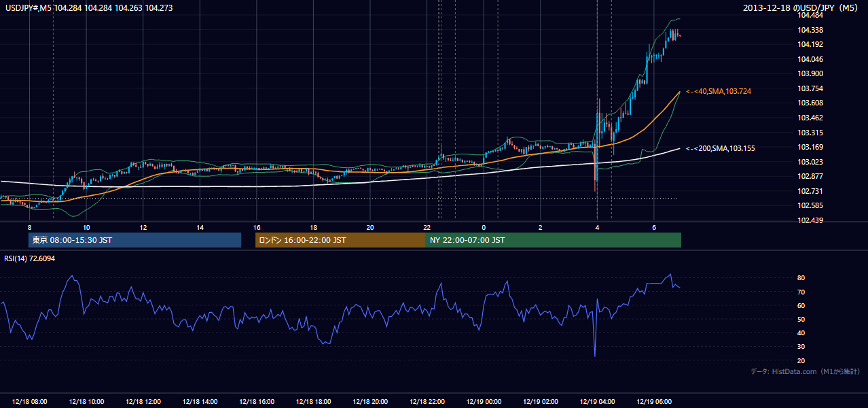Click the 12/18 10:00 date label
Screen dimensions: 868x408
(x=86, y=402)
